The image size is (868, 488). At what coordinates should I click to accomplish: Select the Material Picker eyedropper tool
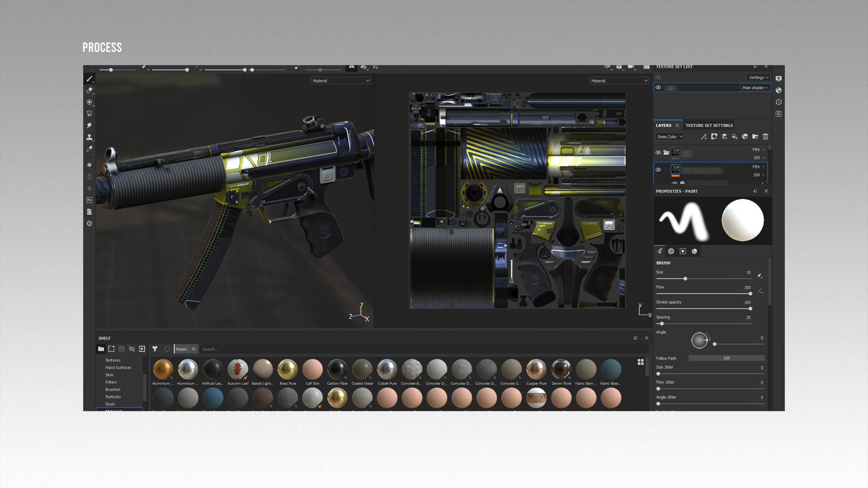point(90,149)
